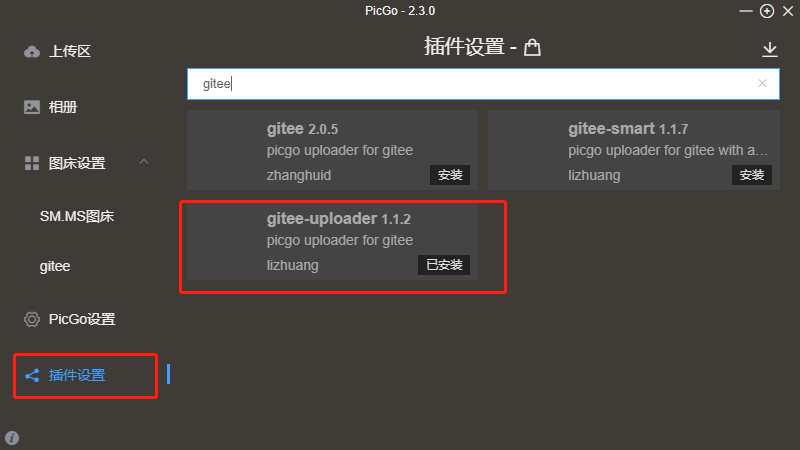
Task: Click the download import icon top right
Action: pos(769,49)
